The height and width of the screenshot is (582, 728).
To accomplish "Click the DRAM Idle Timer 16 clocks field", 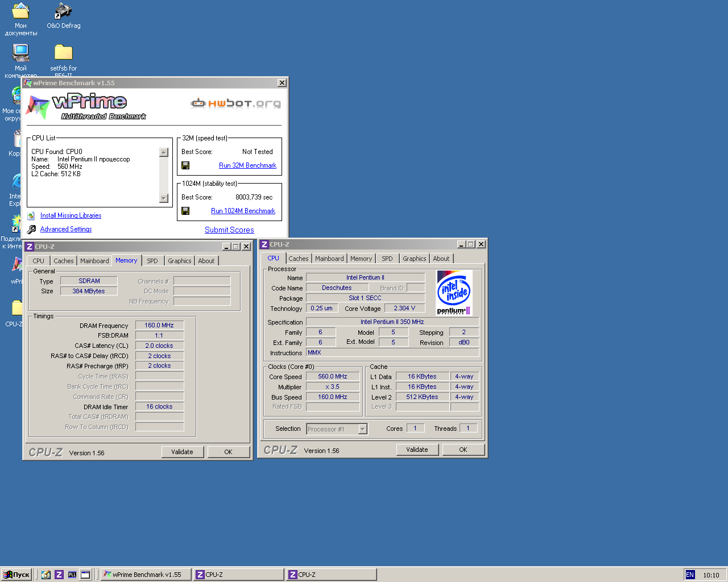I will click(159, 406).
